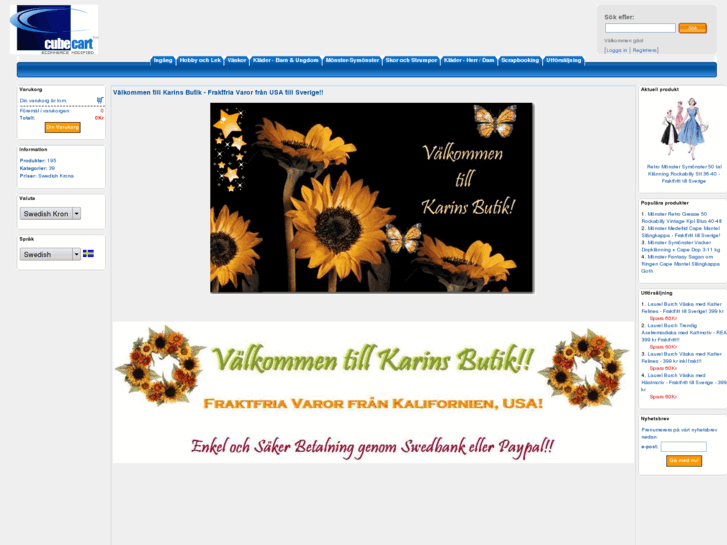Click the orange Sök search button

pos(692,28)
